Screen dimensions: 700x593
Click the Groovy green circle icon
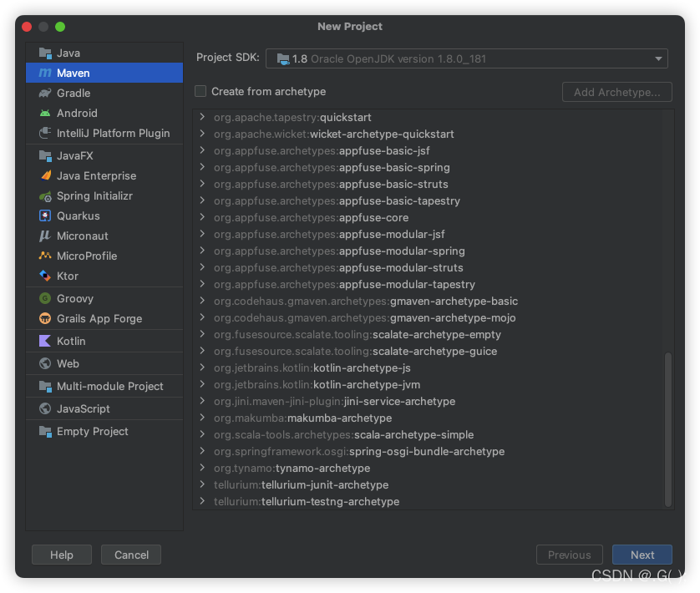[45, 298]
